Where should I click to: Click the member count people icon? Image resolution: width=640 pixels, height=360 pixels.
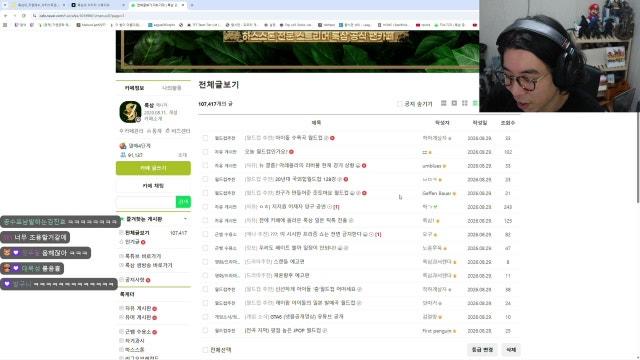pyautogui.click(x=123, y=155)
